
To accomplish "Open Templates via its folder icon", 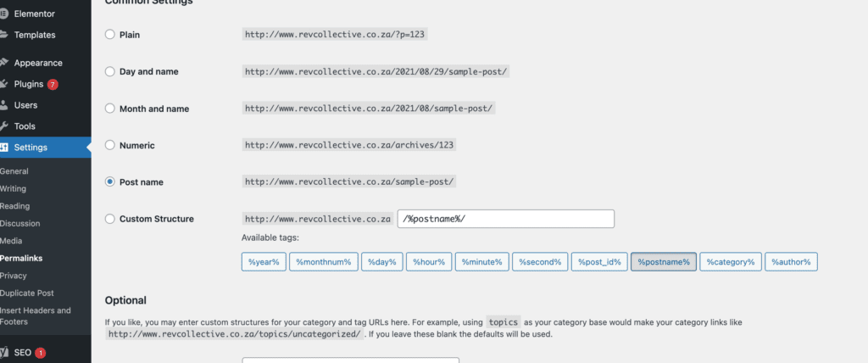I will pos(4,35).
